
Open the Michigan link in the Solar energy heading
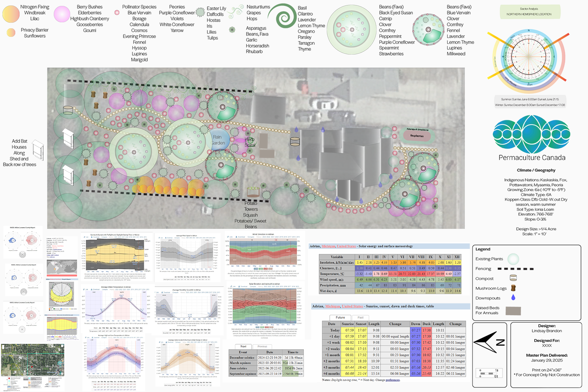[x=328, y=246]
